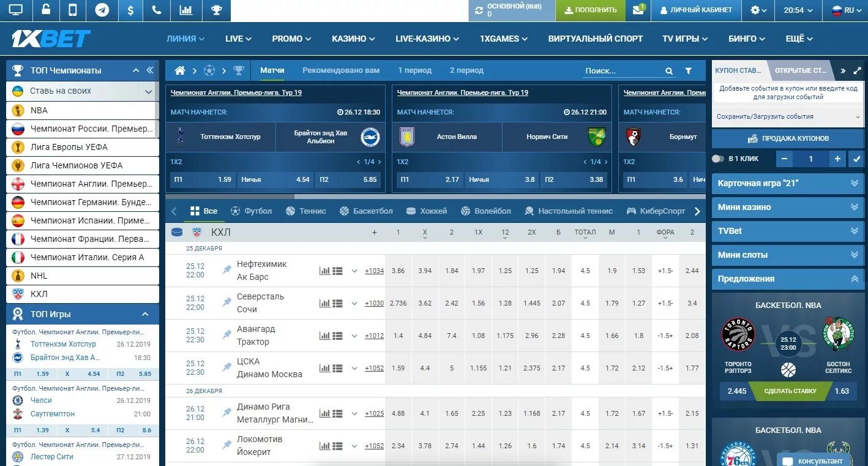Image resolution: width=868 pixels, height=466 pixels.
Task: Click the stake amount field showing 1
Action: (811, 159)
